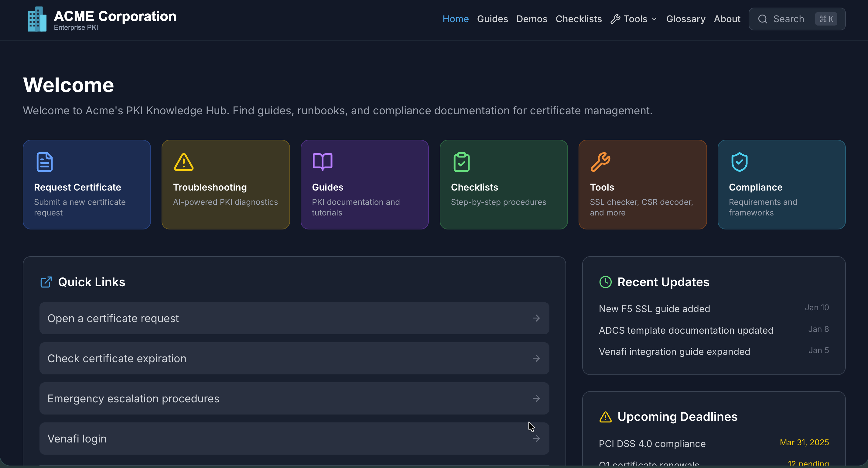Open New F5 SSL guide update
The width and height of the screenshot is (868, 468).
pyautogui.click(x=654, y=309)
